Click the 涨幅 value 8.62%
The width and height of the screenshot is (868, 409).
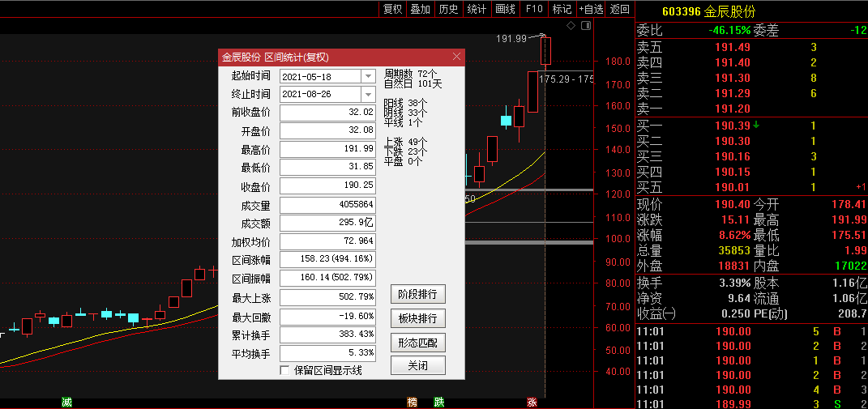(735, 235)
